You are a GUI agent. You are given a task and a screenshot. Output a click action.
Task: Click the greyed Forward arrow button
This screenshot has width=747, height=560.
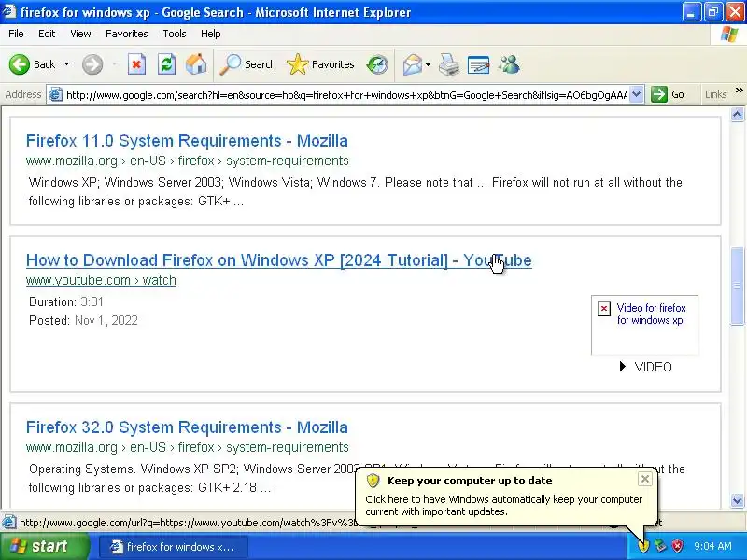(x=92, y=64)
